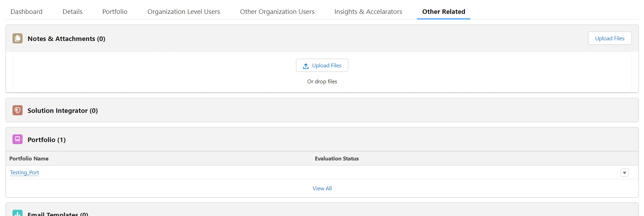Open the Testing_Port row actions dropdown
644x216 pixels.
click(624, 173)
